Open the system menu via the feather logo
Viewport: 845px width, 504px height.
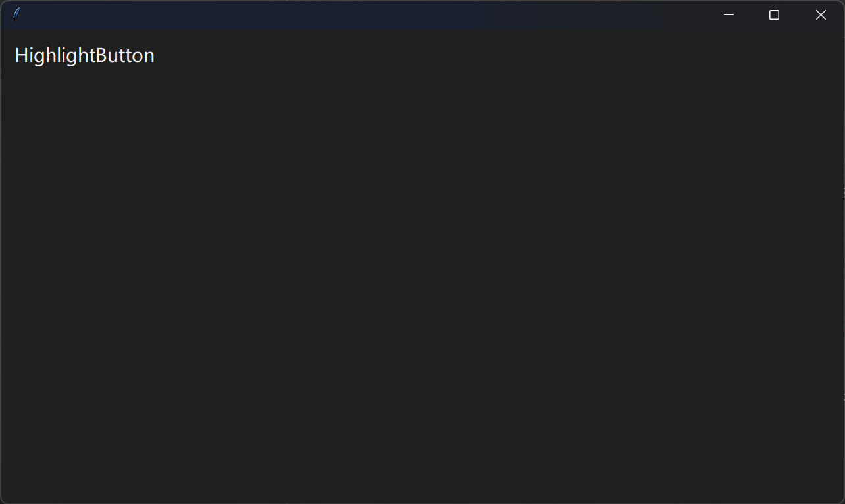tap(16, 14)
